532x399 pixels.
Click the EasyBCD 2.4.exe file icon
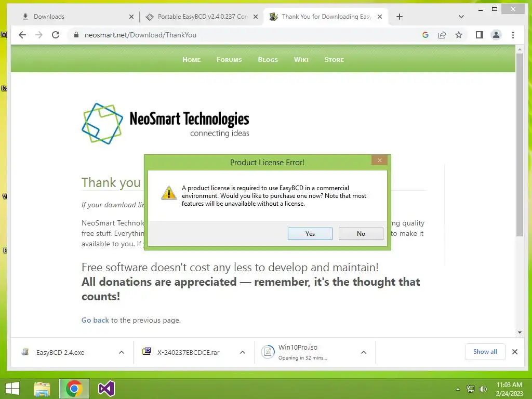25,352
